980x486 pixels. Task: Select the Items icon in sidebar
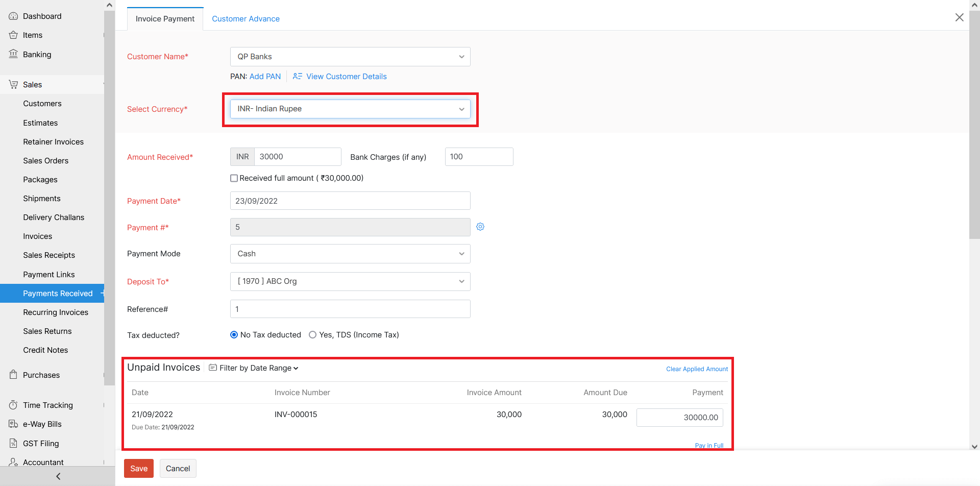tap(13, 35)
